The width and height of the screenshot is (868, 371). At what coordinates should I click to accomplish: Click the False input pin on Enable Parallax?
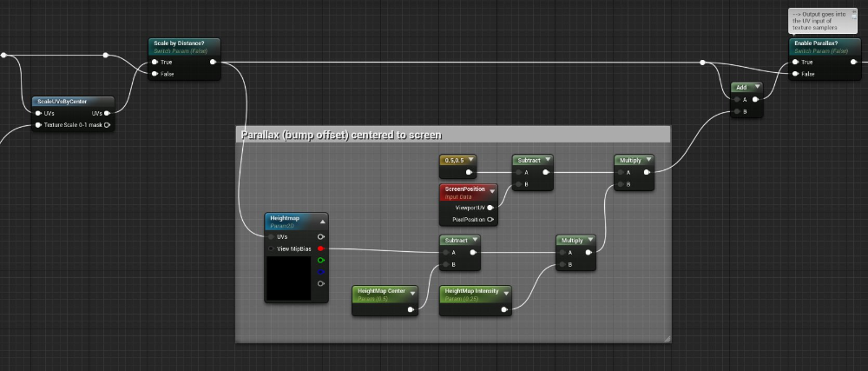[x=795, y=74]
